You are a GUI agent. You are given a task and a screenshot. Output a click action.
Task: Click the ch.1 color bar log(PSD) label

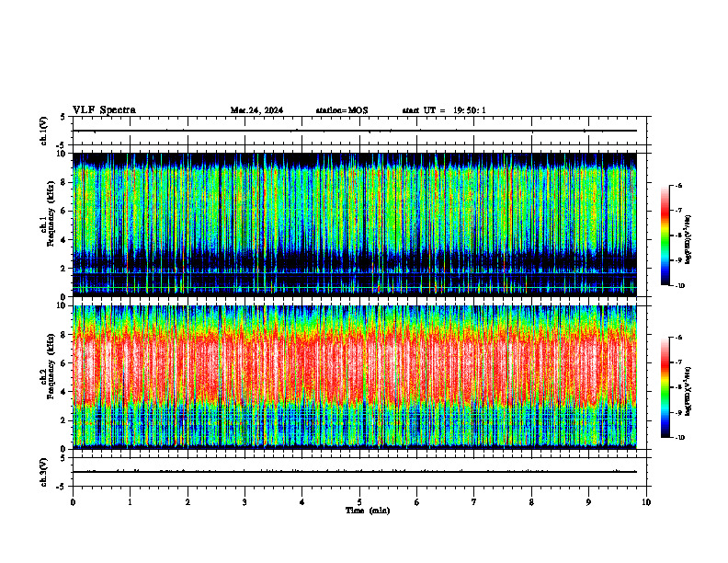688,240
